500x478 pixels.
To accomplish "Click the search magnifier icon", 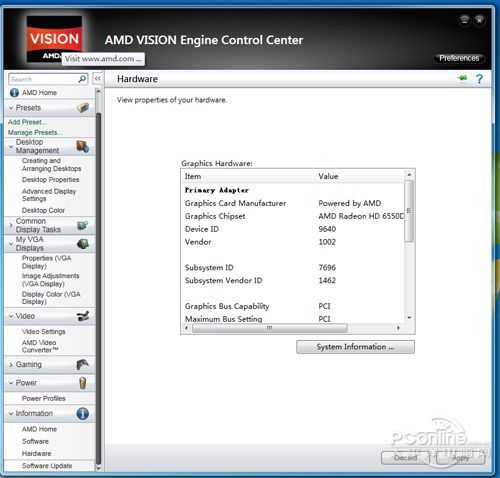I will coord(82,79).
